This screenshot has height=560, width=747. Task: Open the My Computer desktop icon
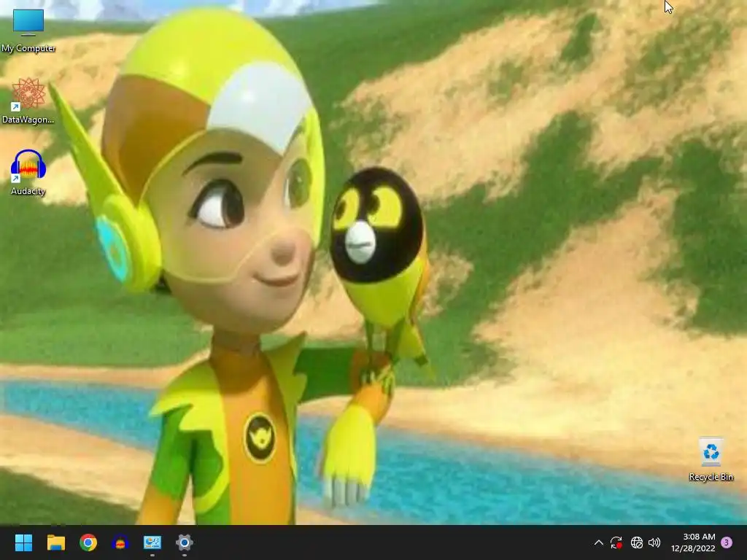click(28, 31)
